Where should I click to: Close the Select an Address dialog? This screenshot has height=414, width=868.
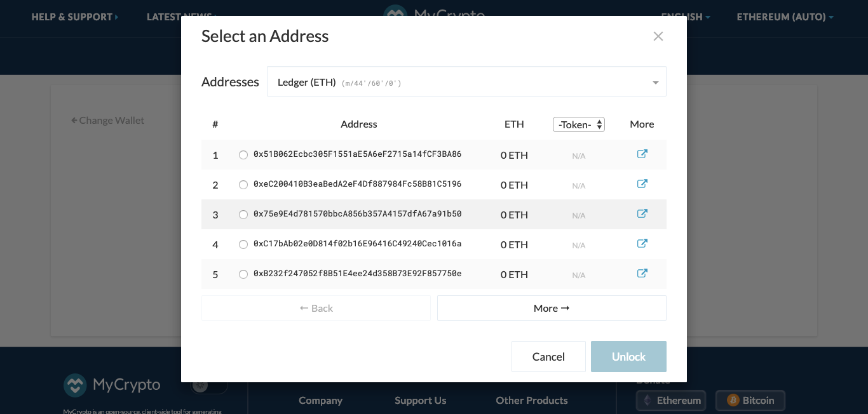(x=658, y=36)
